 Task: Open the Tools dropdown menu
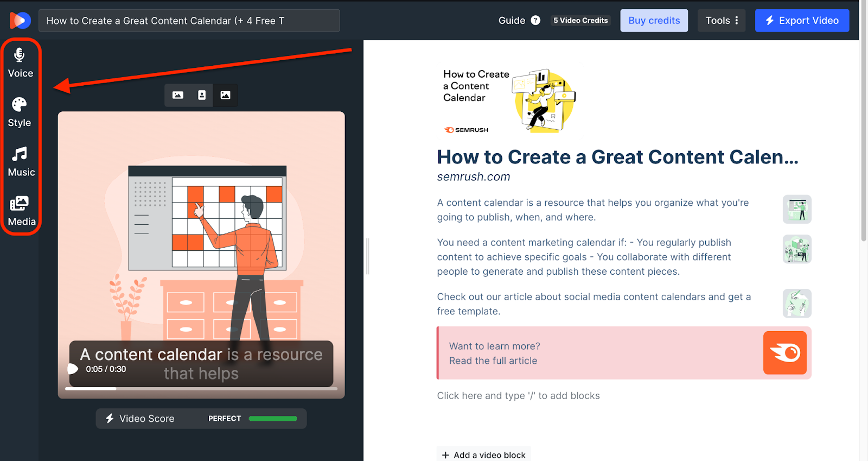point(721,21)
